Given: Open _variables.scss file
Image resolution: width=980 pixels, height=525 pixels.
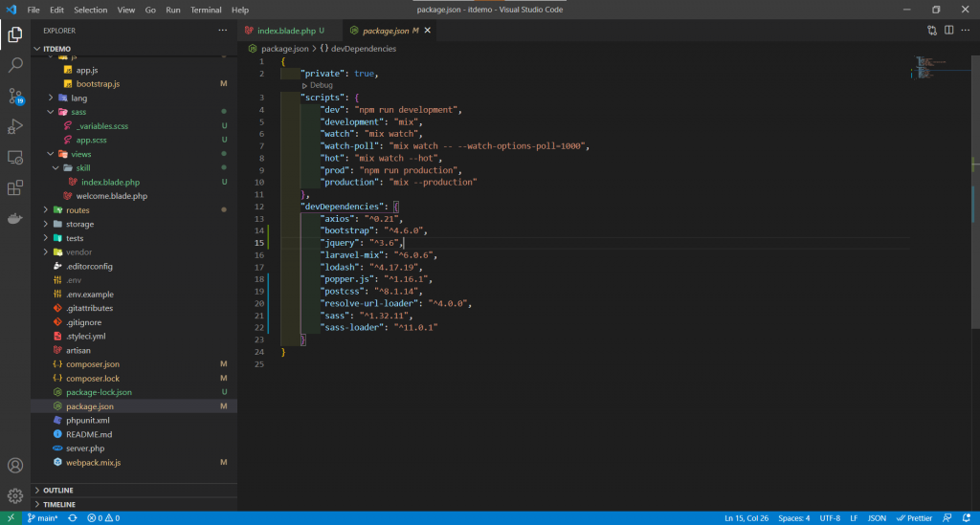Looking at the screenshot, I should tap(134, 126).
